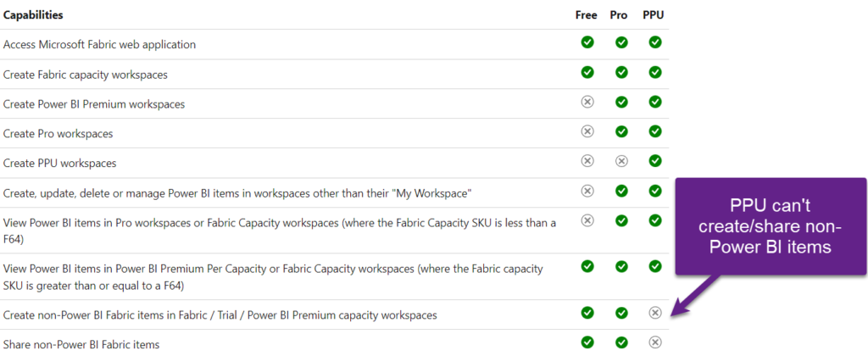Click PPU checkmark for Create Fabric capacity workspaces
Screen dimensions: 868x356
point(655,72)
